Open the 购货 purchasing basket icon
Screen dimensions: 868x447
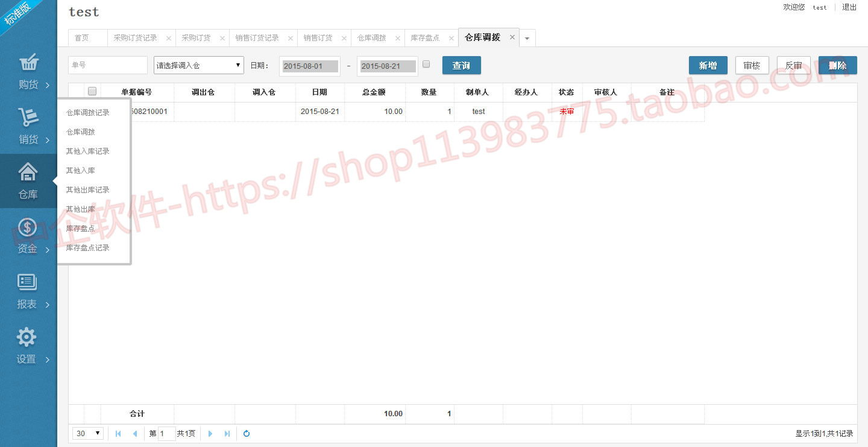pyautogui.click(x=28, y=63)
